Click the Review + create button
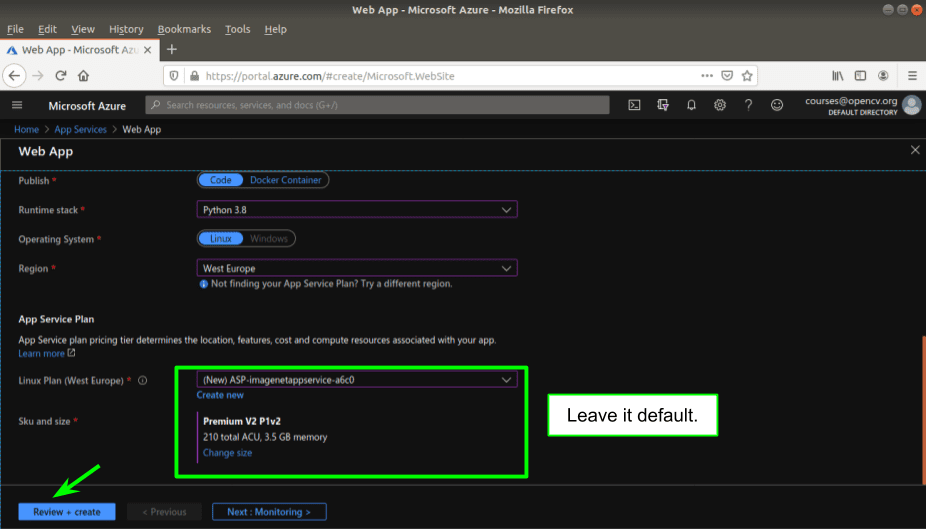The height and width of the screenshot is (530, 927). (x=67, y=512)
